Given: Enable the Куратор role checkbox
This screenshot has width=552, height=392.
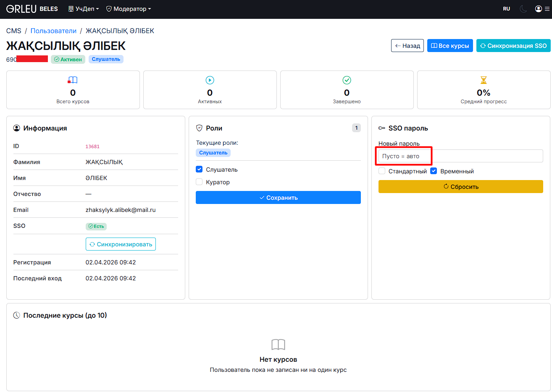Looking at the screenshot, I should [x=200, y=182].
